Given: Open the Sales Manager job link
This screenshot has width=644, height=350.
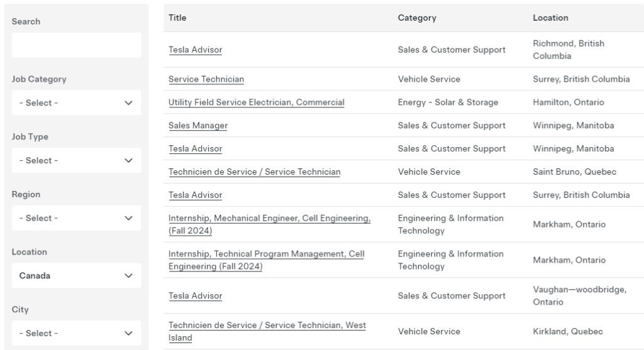Looking at the screenshot, I should tap(197, 126).
